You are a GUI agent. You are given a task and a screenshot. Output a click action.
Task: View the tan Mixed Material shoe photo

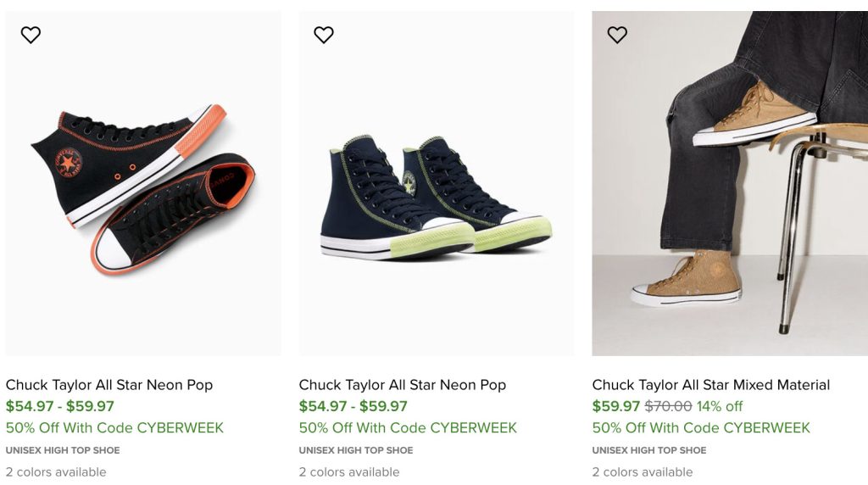click(729, 183)
